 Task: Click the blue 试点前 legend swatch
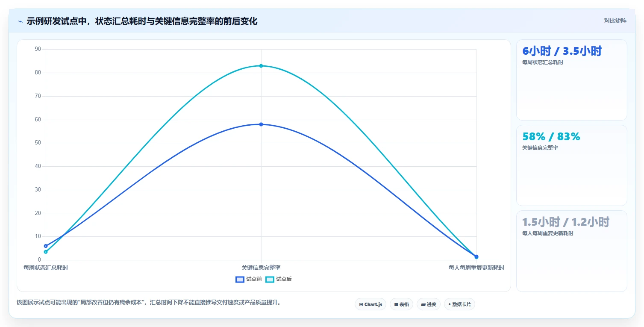point(240,280)
